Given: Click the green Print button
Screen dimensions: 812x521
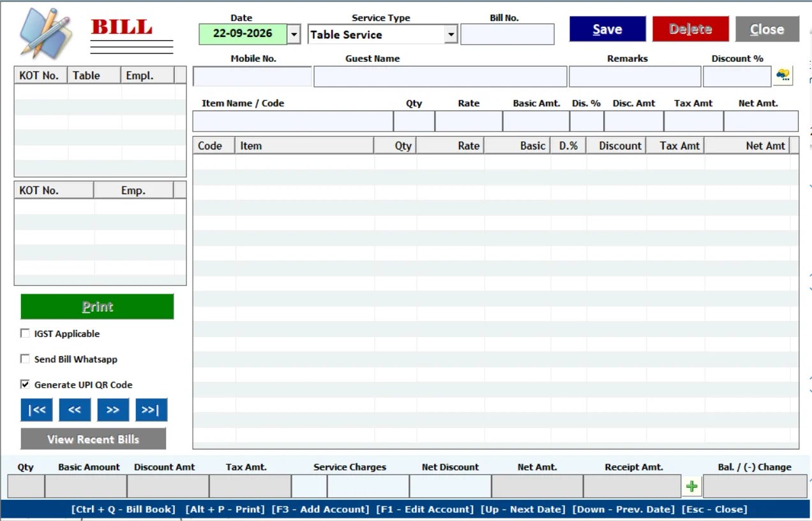Looking at the screenshot, I should 97,306.
